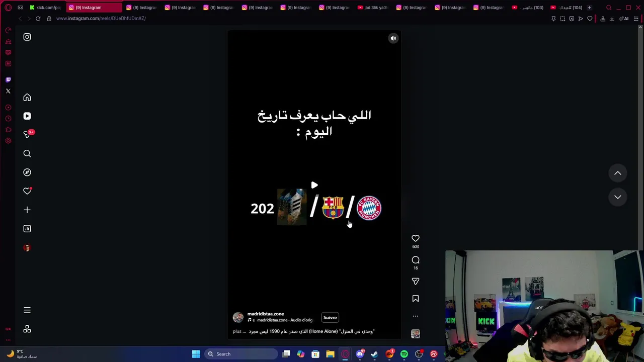This screenshot has height=362, width=644.
Task: Open Opera GX menu logo
Action: 8,8
